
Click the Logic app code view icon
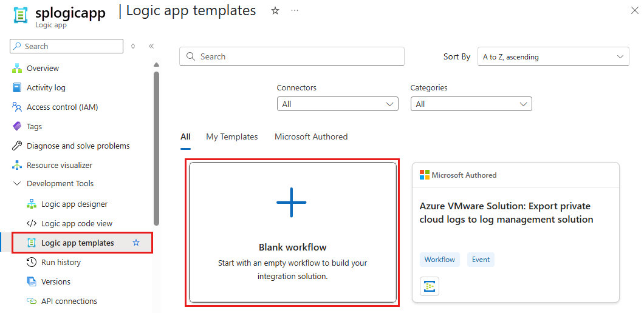pos(32,224)
